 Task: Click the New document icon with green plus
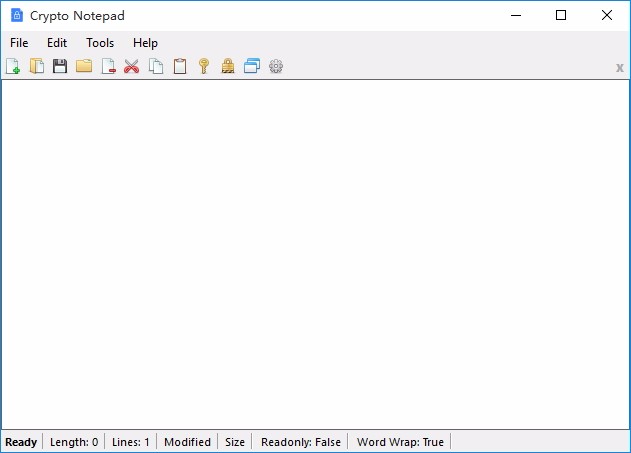point(13,66)
